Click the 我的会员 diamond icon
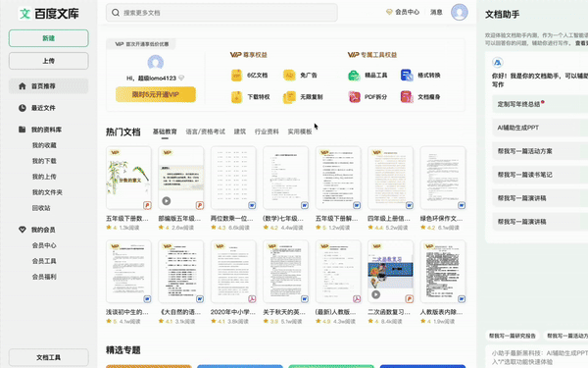Screen dimensions: 588x368 coord(23,230)
